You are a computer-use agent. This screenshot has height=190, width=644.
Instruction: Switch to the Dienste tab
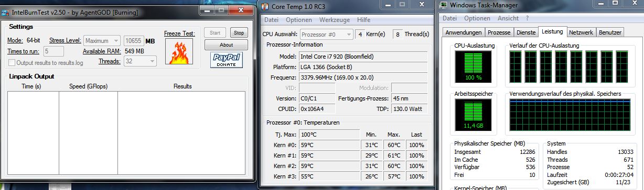click(x=525, y=32)
